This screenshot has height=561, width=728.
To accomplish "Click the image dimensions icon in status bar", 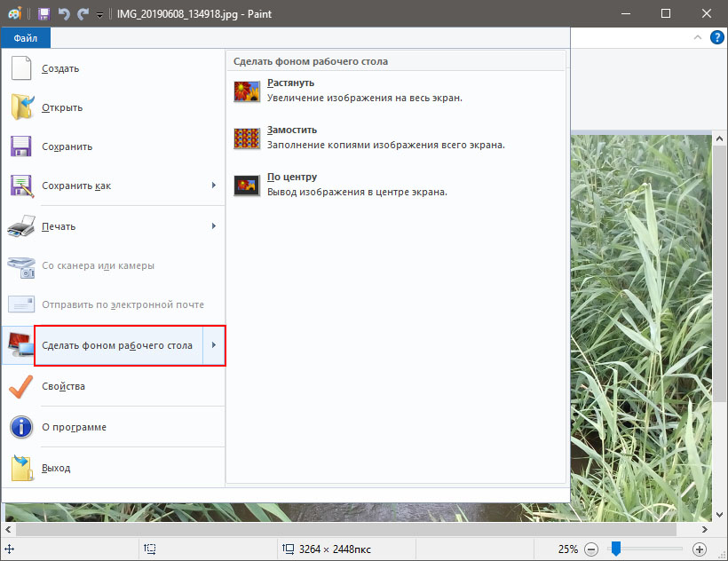I will 289,549.
